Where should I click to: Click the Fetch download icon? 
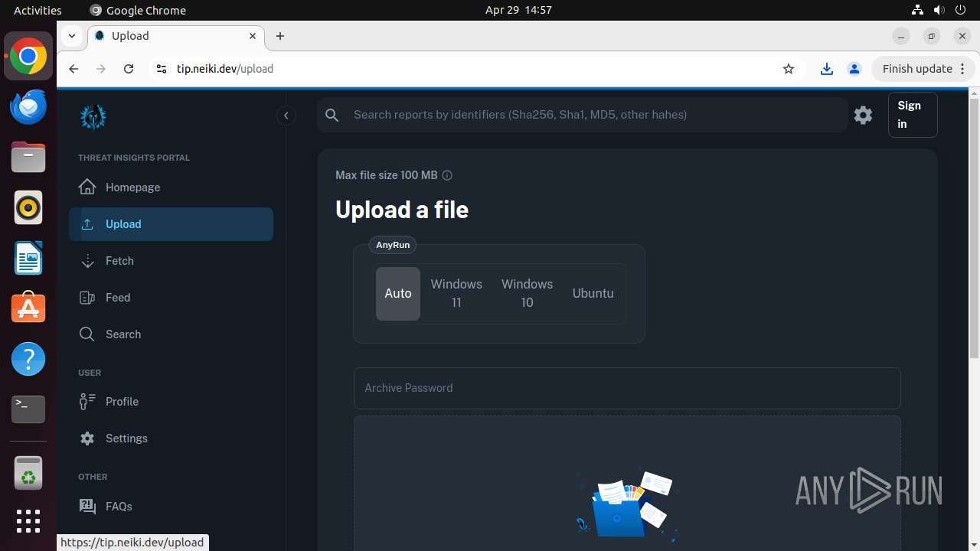pos(87,260)
